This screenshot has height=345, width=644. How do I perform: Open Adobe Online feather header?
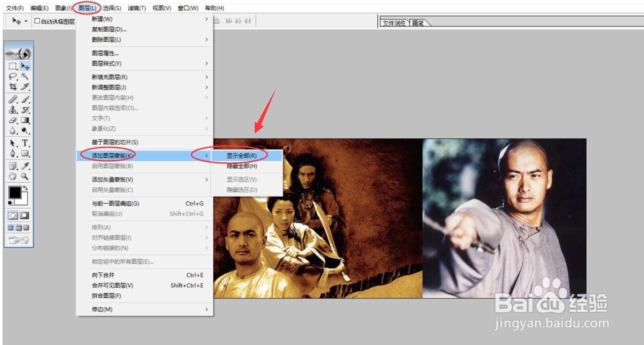coord(19,53)
